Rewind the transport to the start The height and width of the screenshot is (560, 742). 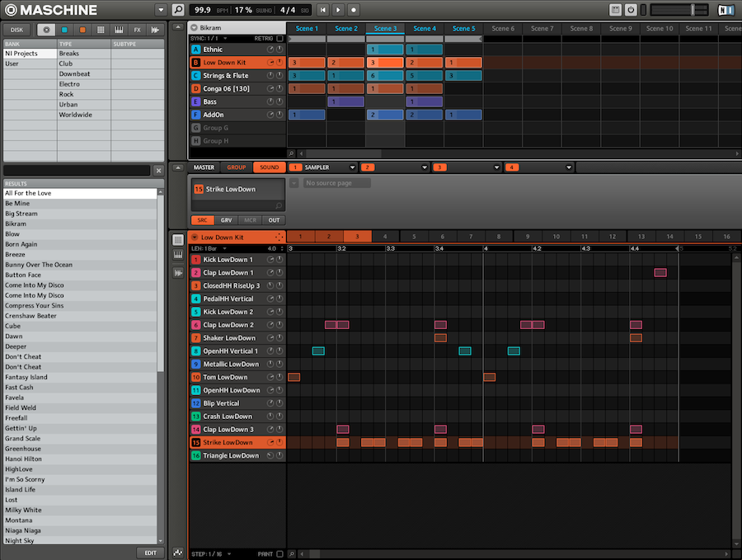pos(322,10)
